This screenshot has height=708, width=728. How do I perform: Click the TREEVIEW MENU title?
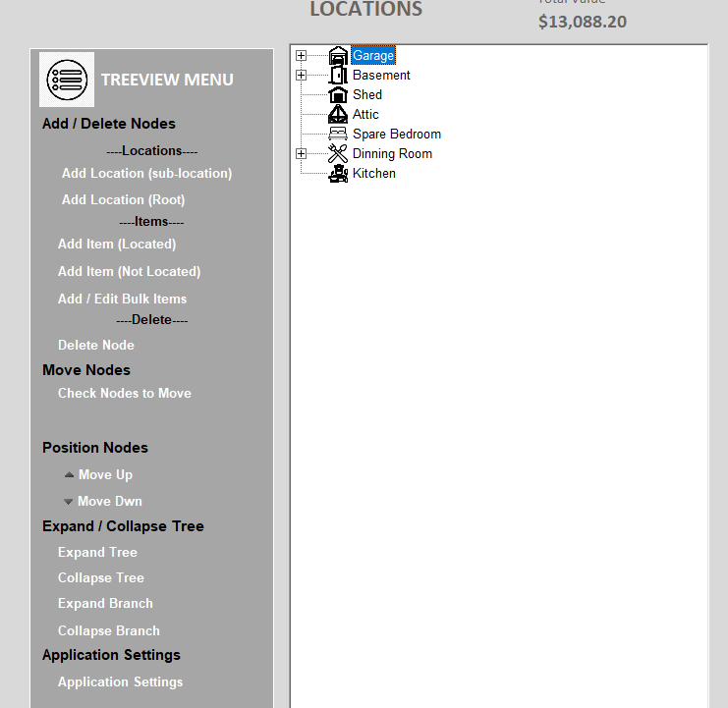pos(167,80)
